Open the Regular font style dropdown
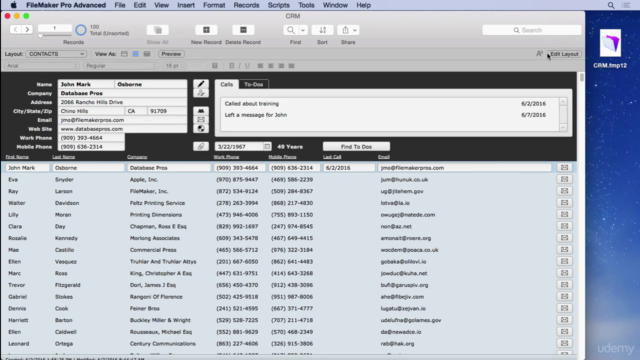640x360 pixels. [121, 66]
